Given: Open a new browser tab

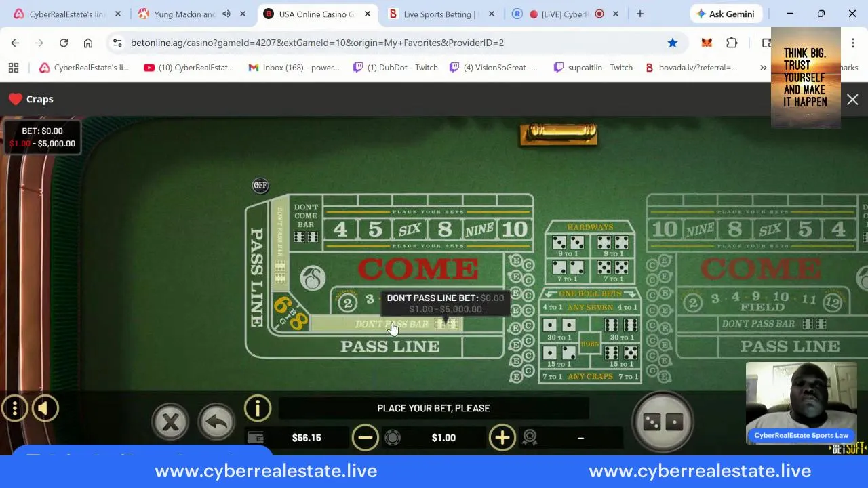Looking at the screenshot, I should (x=639, y=14).
